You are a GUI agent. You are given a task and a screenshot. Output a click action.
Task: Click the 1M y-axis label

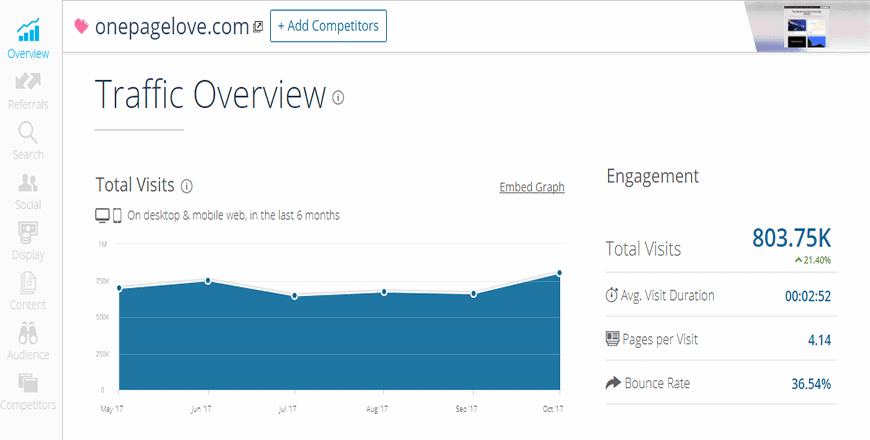pyautogui.click(x=103, y=244)
